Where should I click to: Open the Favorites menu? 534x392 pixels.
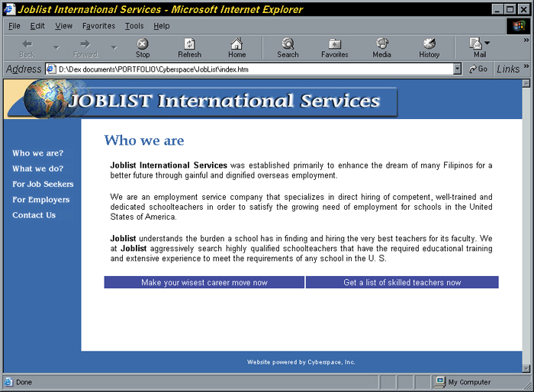(x=98, y=26)
